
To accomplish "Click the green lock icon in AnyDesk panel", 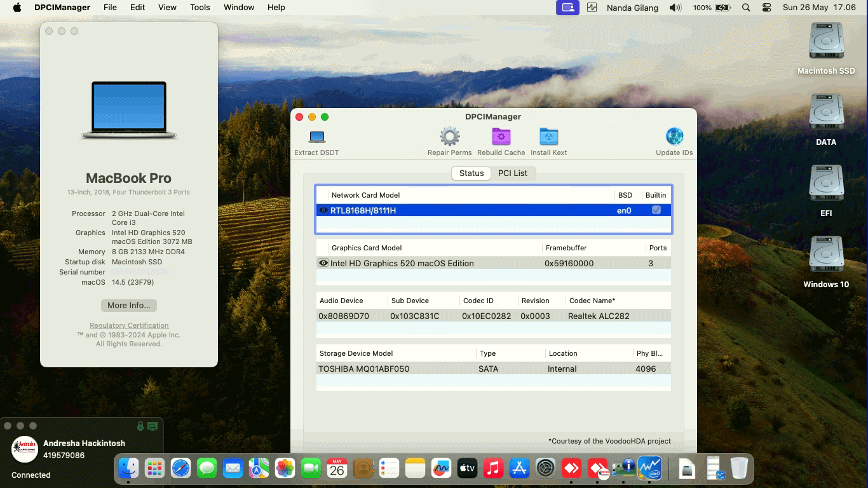I will coord(140,426).
